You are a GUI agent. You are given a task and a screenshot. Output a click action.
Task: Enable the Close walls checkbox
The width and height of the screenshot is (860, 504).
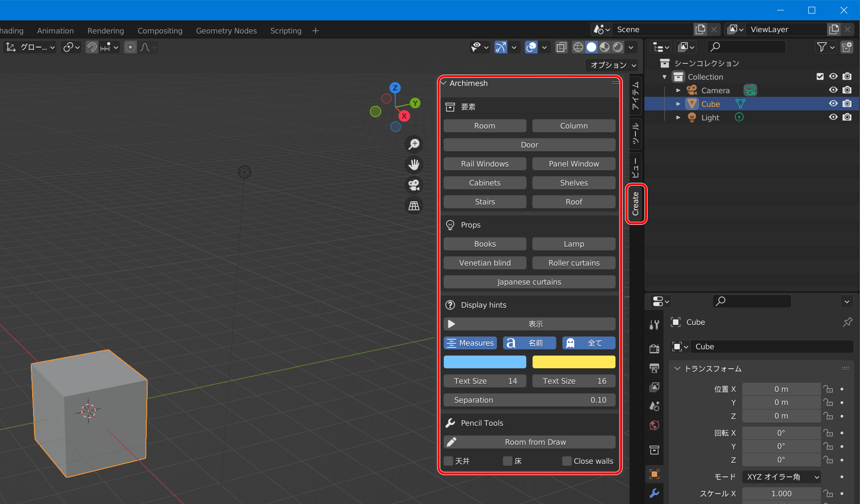(x=567, y=461)
